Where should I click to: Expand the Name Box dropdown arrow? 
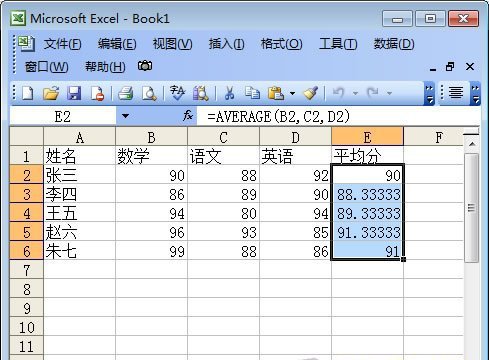(x=125, y=116)
